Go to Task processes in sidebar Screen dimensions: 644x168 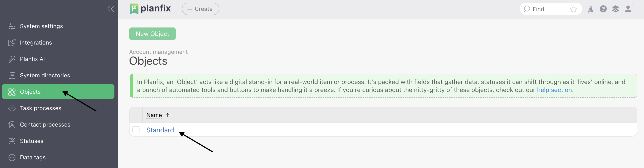[x=41, y=108]
